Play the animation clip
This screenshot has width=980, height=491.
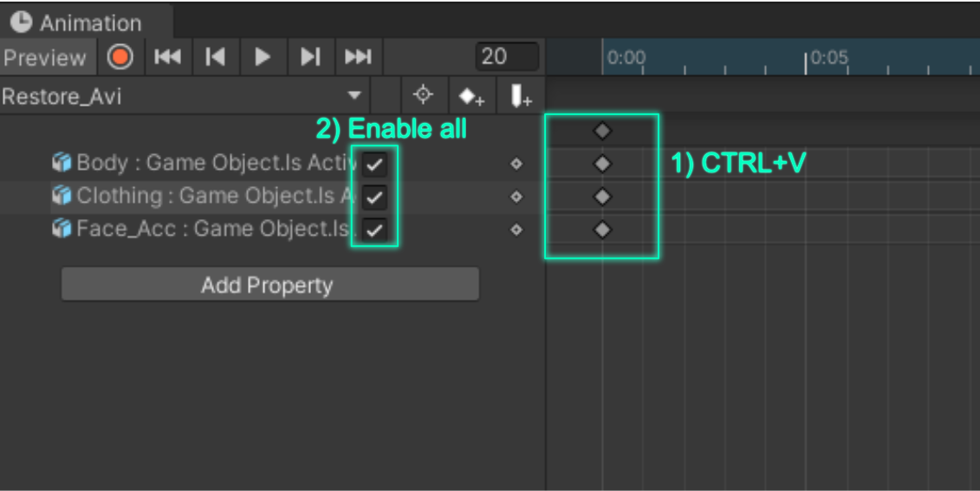click(x=263, y=57)
